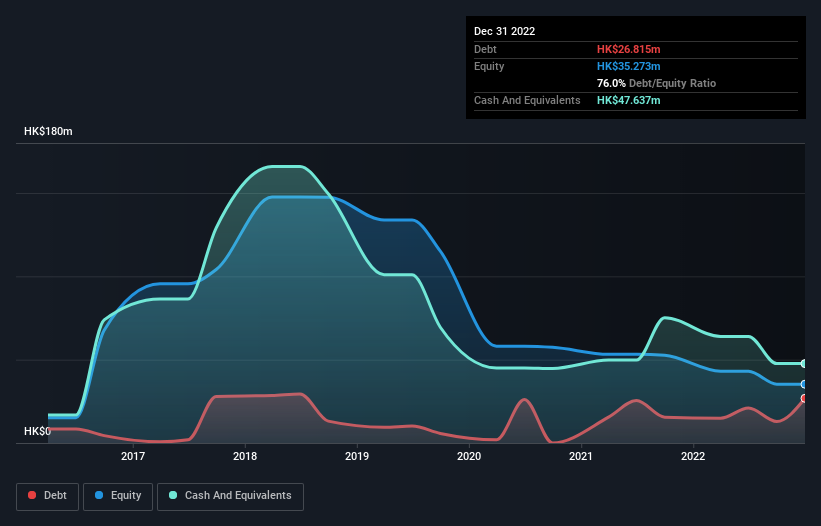Toggle the Debt legend button
821x526 pixels.
click(x=48, y=496)
